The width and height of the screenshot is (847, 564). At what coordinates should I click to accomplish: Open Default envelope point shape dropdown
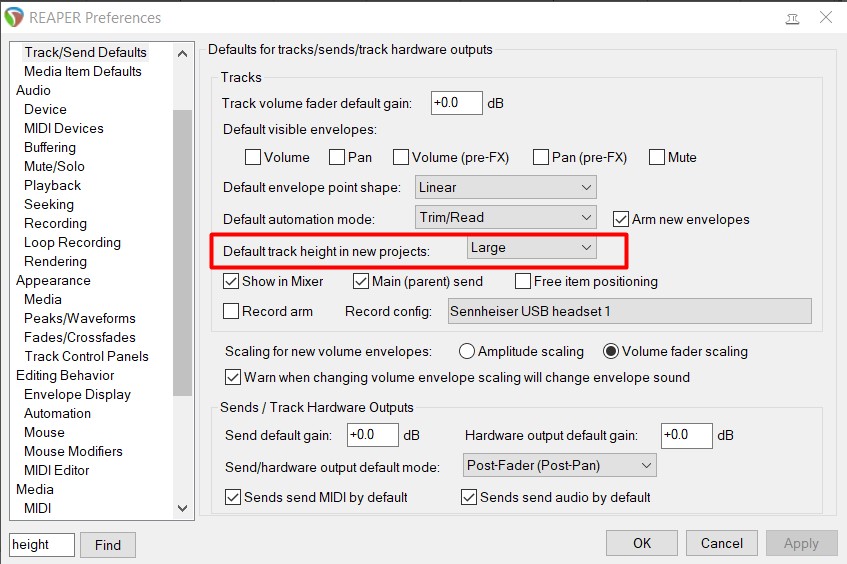[506, 187]
